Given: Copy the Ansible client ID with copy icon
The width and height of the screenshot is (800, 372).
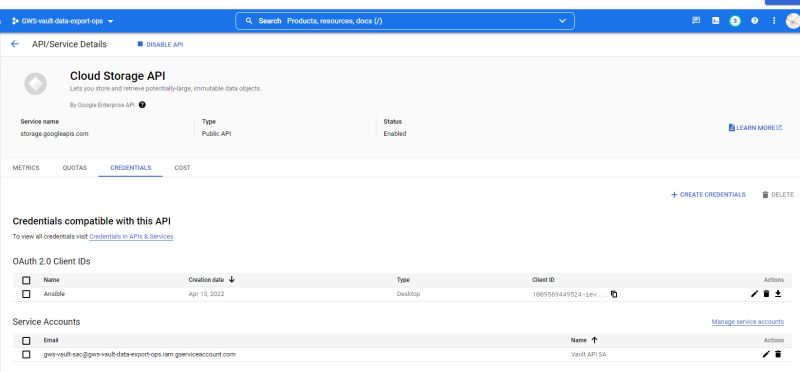Looking at the screenshot, I should [x=614, y=294].
